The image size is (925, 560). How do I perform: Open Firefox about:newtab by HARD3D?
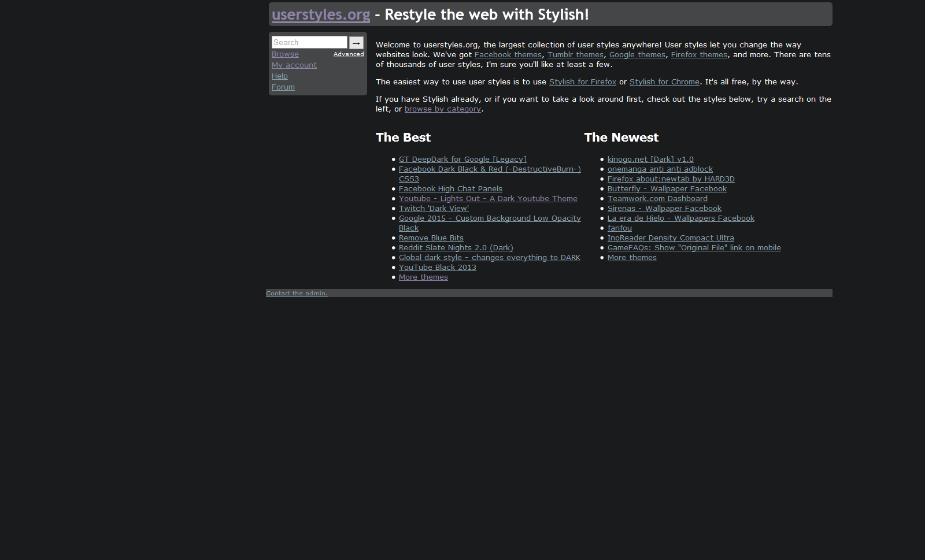tap(671, 179)
